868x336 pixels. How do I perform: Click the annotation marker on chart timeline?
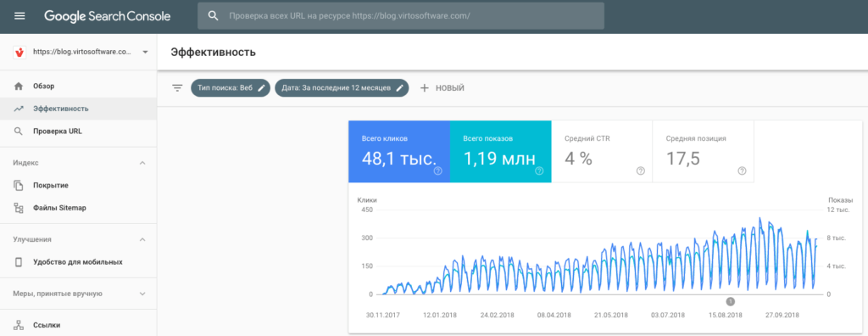pos(730,301)
